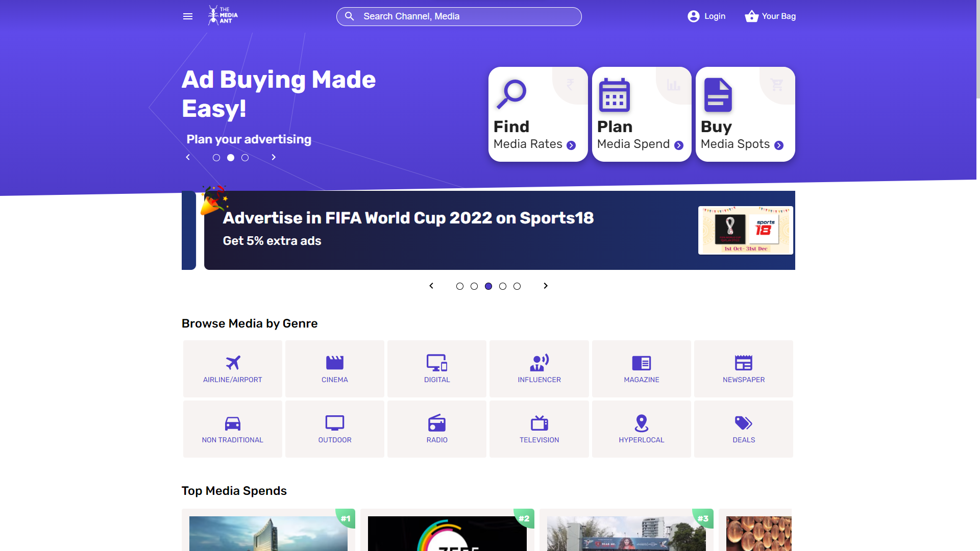Select the fifth banner carousel dot
Image resolution: width=980 pixels, height=551 pixels.
point(517,286)
